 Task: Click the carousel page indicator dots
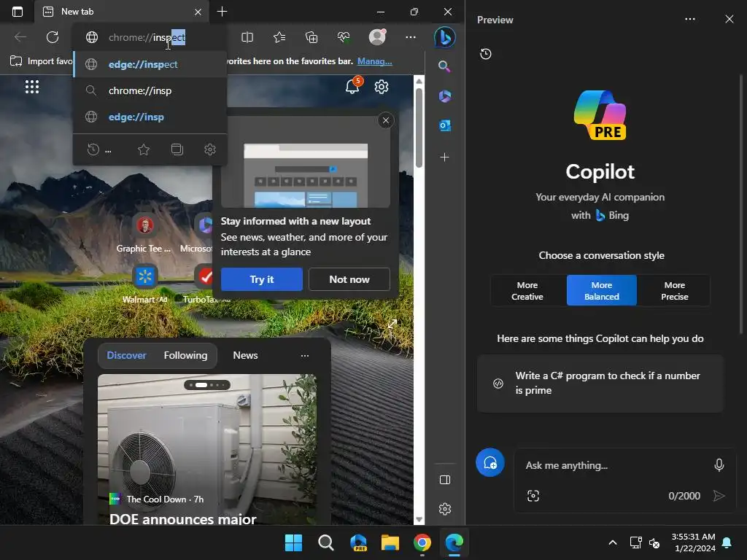click(x=207, y=385)
